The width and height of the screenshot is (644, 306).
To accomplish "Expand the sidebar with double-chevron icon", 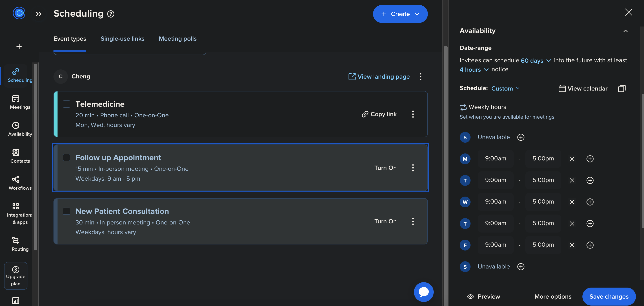I will [38, 14].
